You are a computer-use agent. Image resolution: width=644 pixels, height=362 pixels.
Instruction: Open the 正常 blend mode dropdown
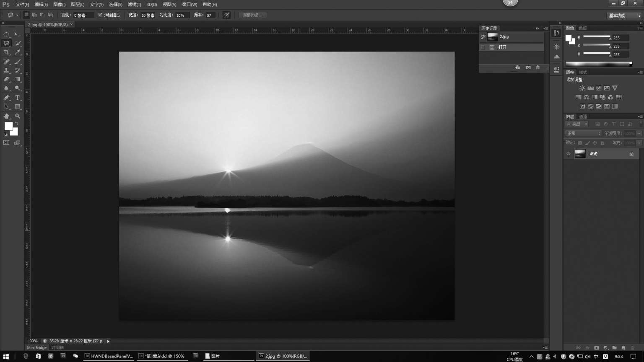[x=583, y=133]
